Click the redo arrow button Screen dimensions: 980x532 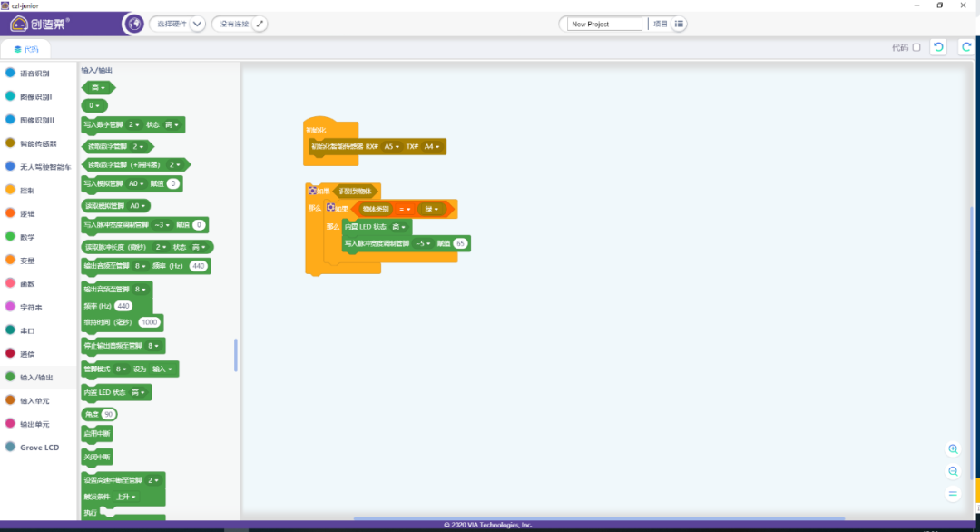(x=966, y=47)
